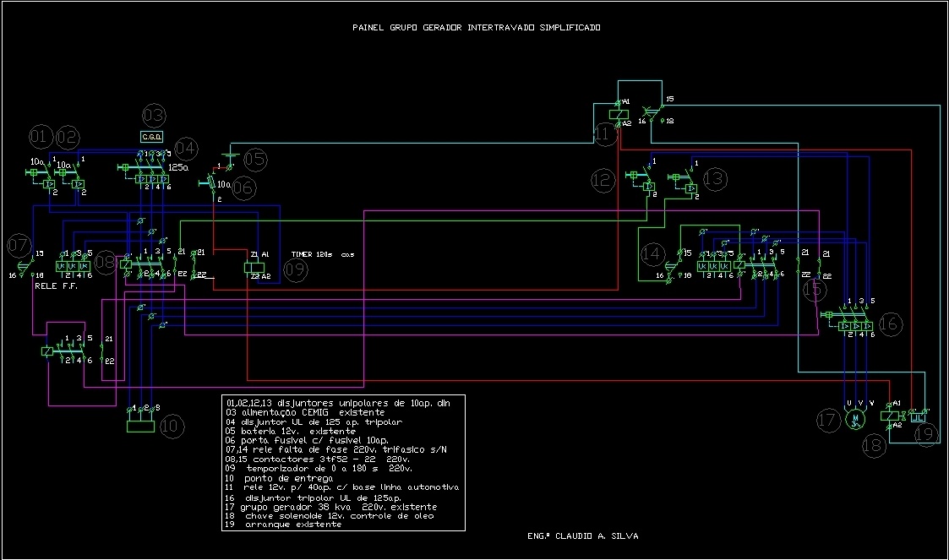Click the three-phase motor M symbol
Image resolution: width=949 pixels, height=560 pixels.
(x=854, y=420)
